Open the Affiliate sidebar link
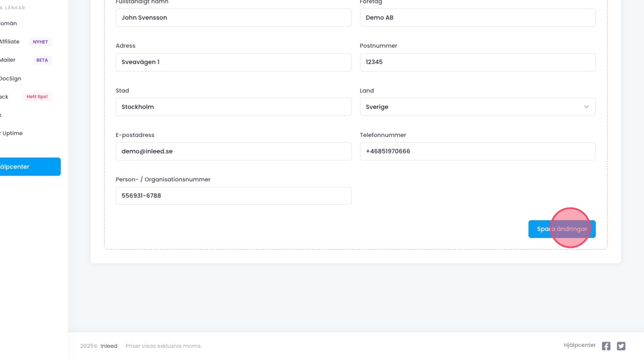 pos(10,42)
